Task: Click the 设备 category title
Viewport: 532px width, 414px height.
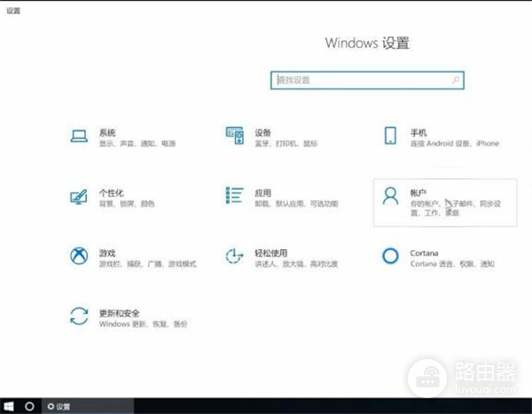Action: coord(263,133)
